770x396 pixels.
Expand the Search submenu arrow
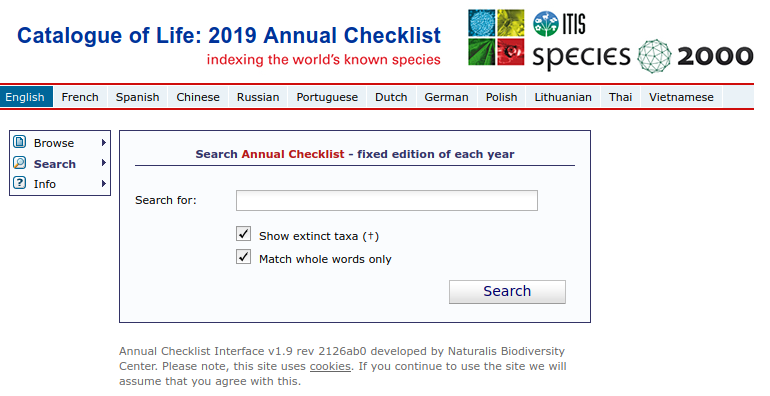point(104,163)
